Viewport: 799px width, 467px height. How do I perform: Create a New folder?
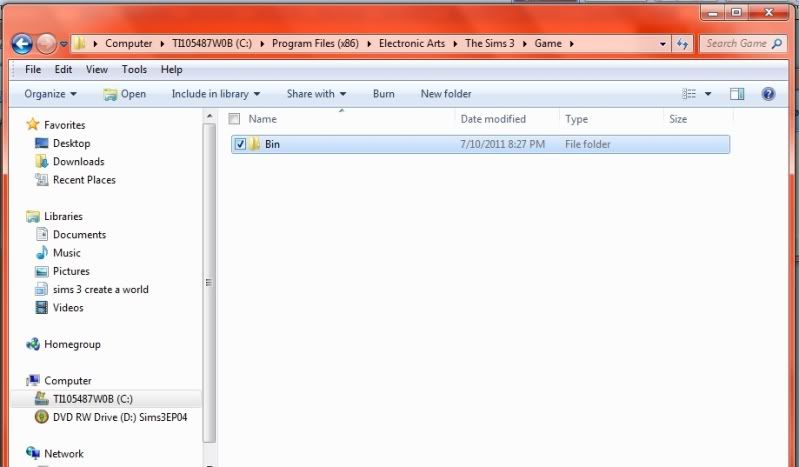point(446,94)
